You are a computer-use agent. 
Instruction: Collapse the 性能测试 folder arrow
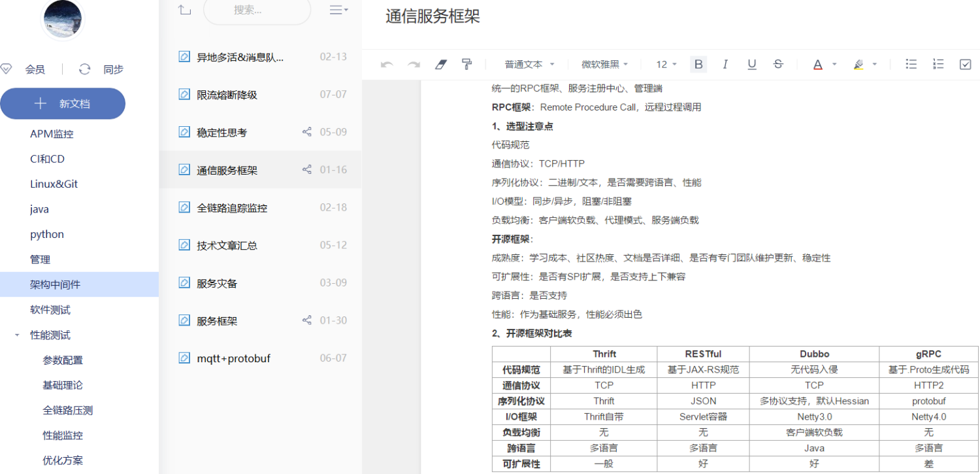17,335
